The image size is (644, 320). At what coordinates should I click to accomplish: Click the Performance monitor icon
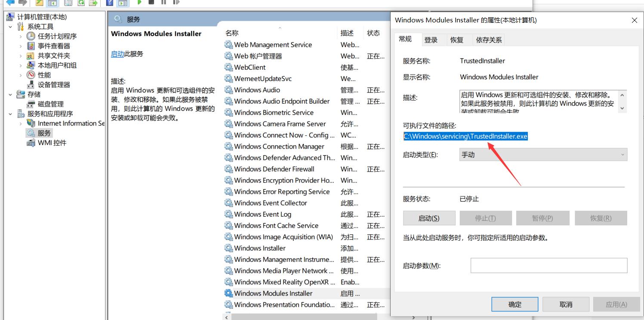tap(31, 75)
